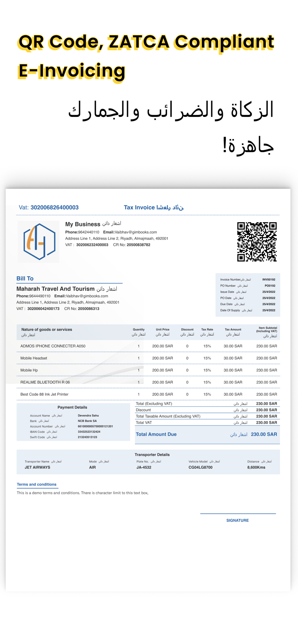Select the 'ADMOS IPHONE CONNECTER A050' row
Viewport: 298px width, 644px height.
pos(148,346)
